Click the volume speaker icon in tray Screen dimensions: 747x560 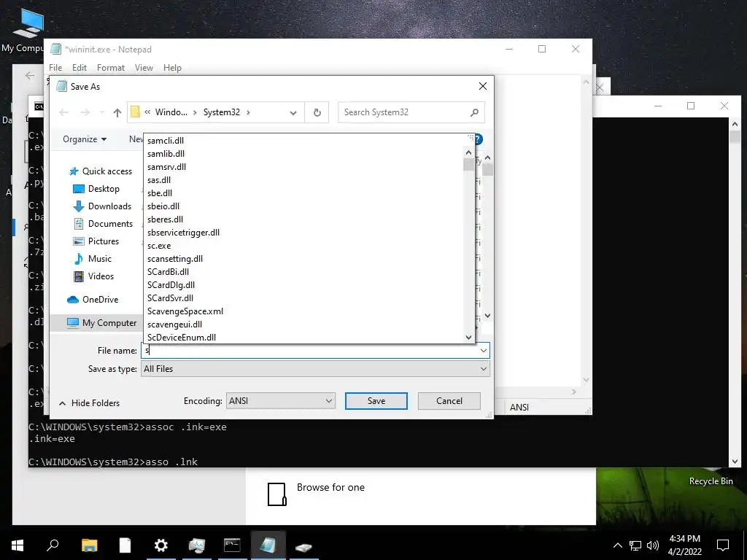click(653, 545)
